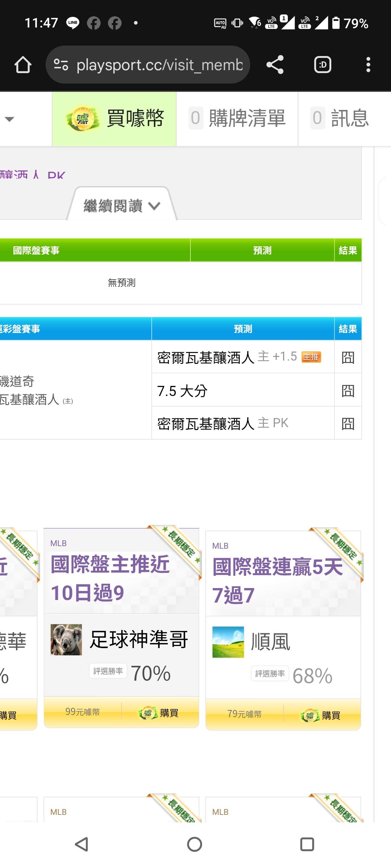Open the 訊息 messages tab
The height and width of the screenshot is (868, 391).
pos(340,119)
